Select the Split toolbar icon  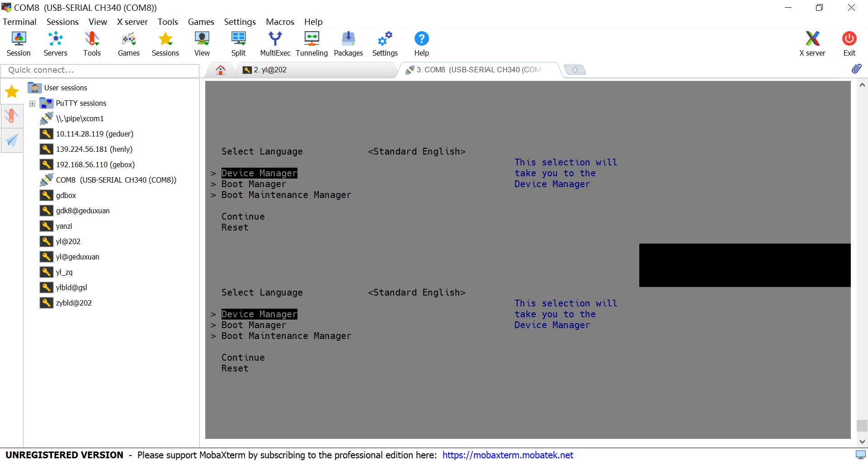click(x=239, y=44)
